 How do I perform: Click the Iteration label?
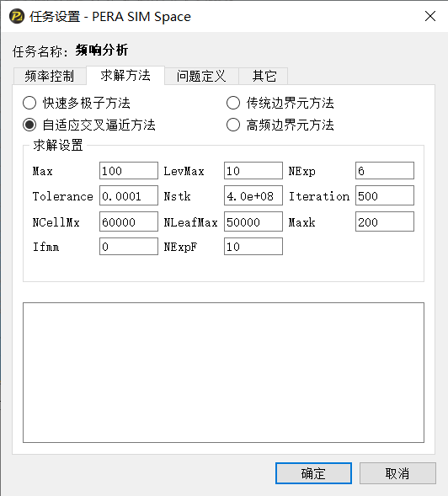click(319, 196)
